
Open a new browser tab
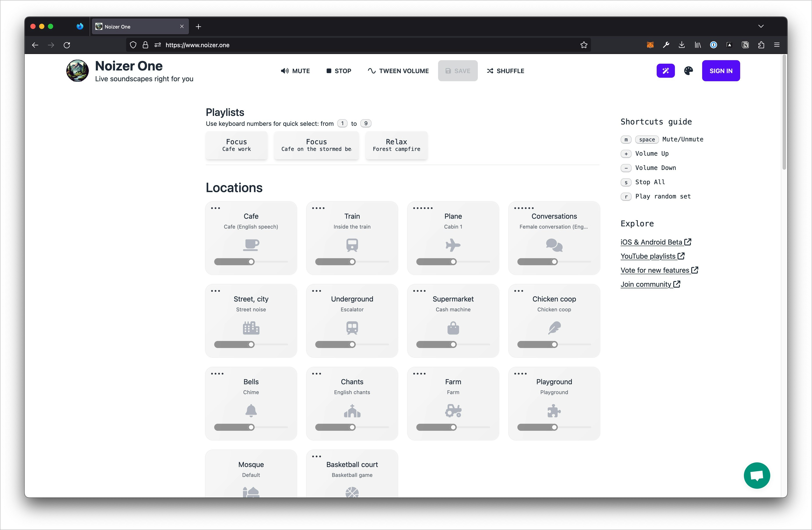198,26
